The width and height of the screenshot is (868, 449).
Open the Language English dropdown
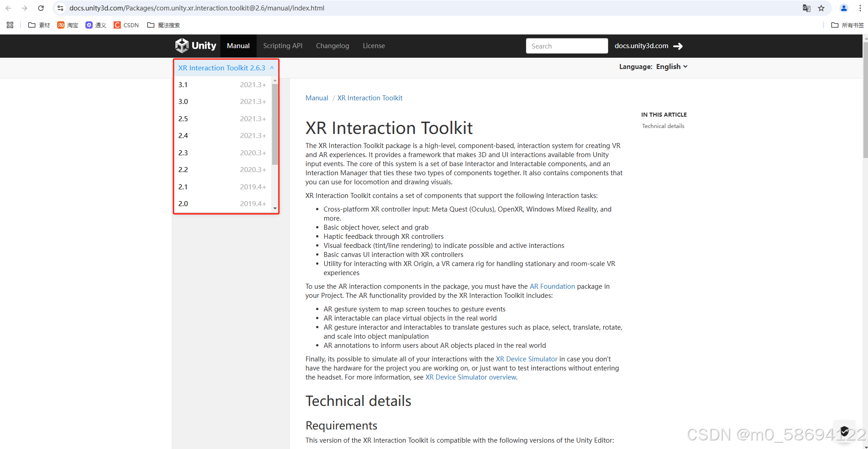click(x=672, y=66)
